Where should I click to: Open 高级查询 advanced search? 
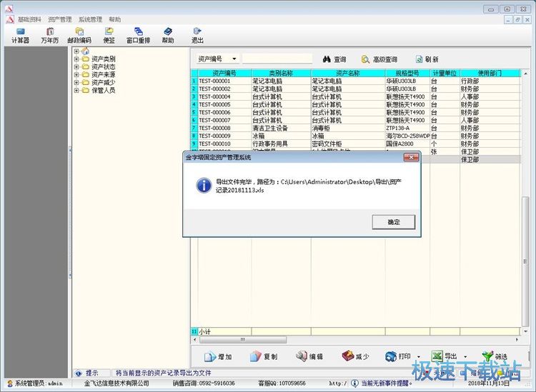point(379,59)
